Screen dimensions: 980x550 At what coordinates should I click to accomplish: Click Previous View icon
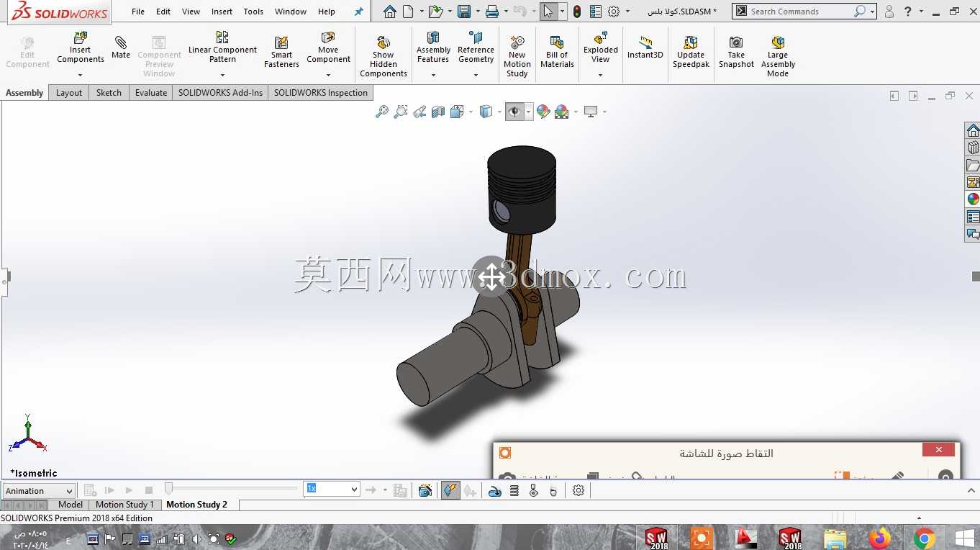419,112
